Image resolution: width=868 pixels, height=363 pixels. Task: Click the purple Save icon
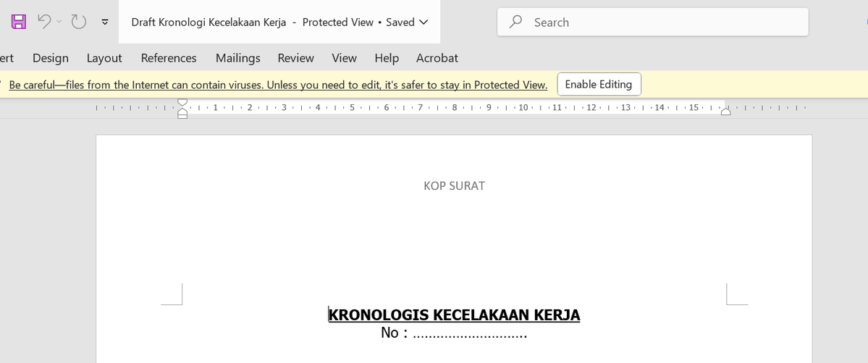[x=19, y=22]
